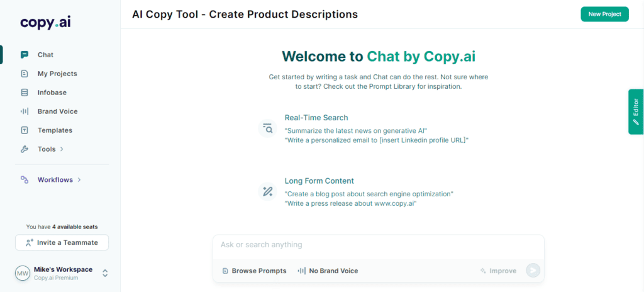Click the AI Copy Tool project title
Image resolution: width=644 pixels, height=292 pixels.
pyautogui.click(x=245, y=14)
